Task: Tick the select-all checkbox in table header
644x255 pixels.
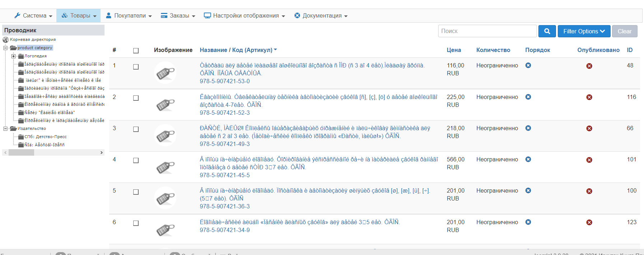Action: click(x=136, y=51)
